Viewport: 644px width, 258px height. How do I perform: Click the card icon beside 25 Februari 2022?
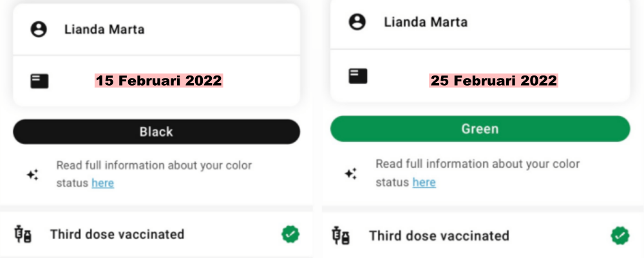click(x=358, y=76)
